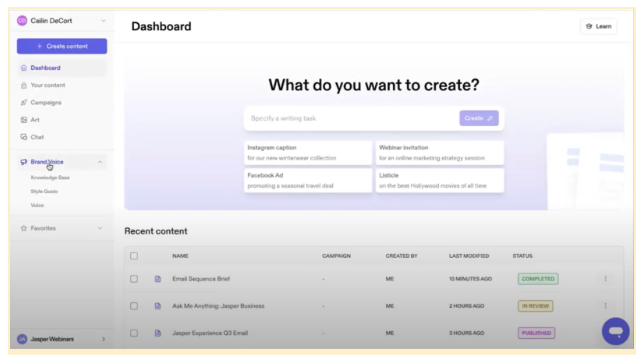Click the Create button beside writing task

pos(479,118)
